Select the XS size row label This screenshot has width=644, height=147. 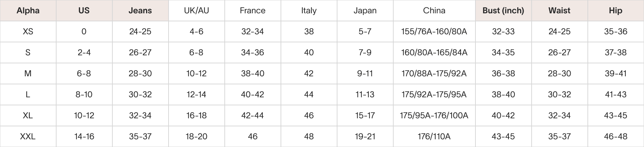pos(28,31)
